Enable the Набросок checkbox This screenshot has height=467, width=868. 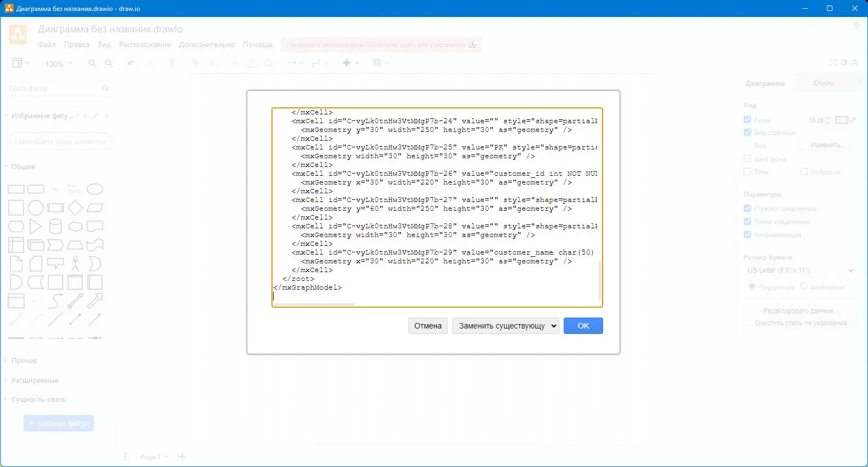pyautogui.click(x=804, y=172)
